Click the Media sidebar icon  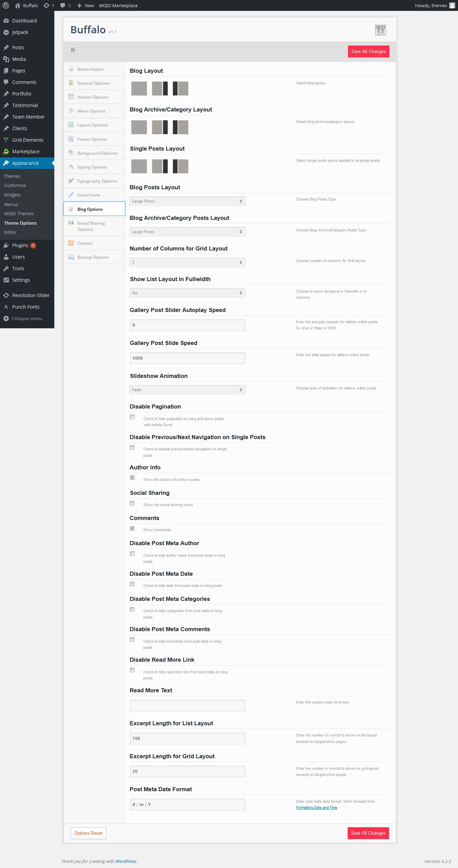pyautogui.click(x=6, y=59)
